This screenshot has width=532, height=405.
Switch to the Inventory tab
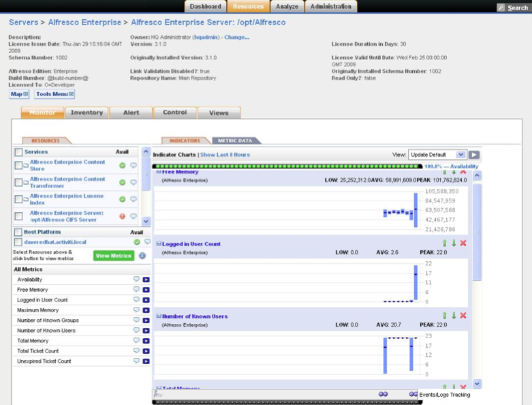point(87,112)
